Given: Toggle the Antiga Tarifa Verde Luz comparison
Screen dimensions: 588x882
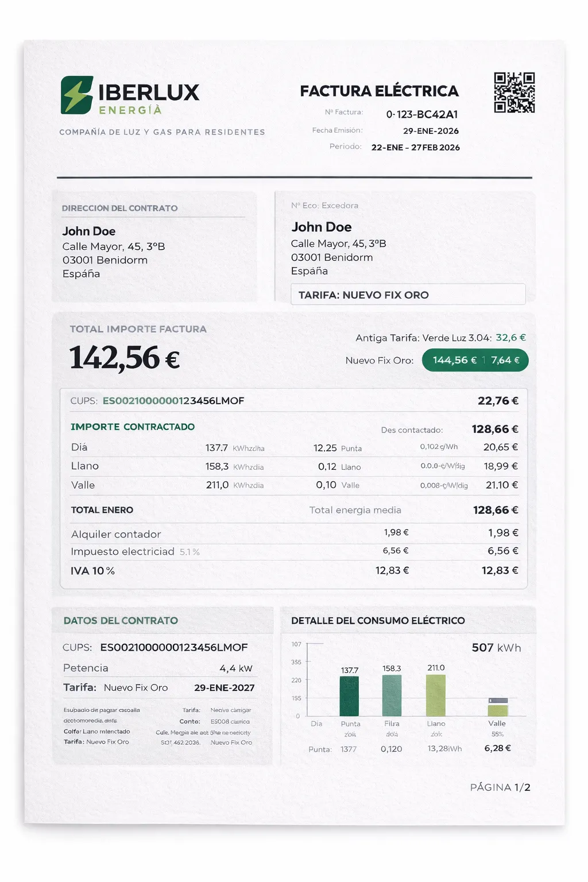Looking at the screenshot, I should pyautogui.click(x=440, y=338).
